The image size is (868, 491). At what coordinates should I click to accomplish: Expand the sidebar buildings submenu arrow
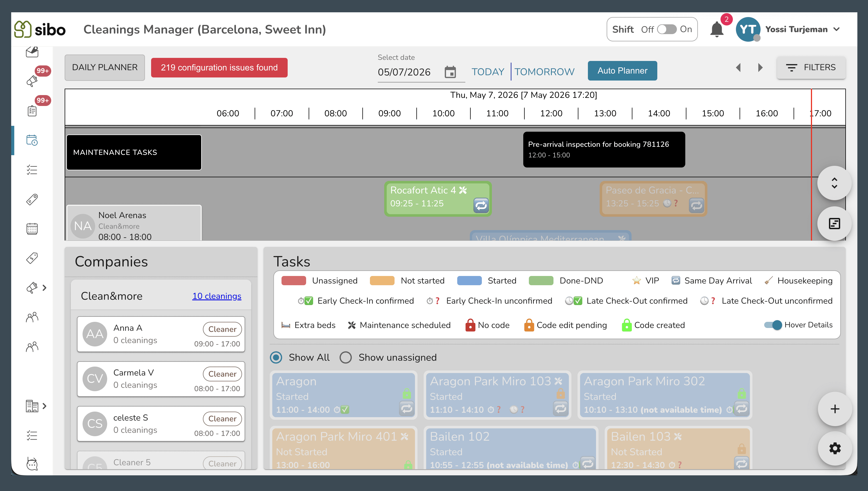point(44,406)
